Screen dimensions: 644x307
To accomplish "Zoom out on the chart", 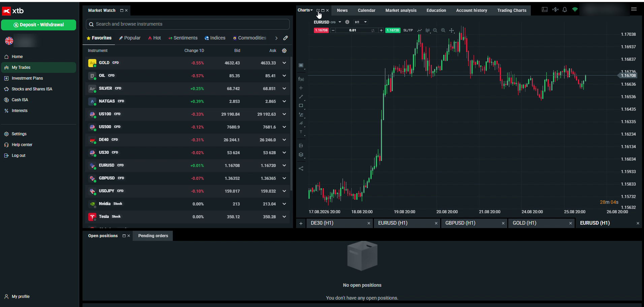I will [435, 30].
